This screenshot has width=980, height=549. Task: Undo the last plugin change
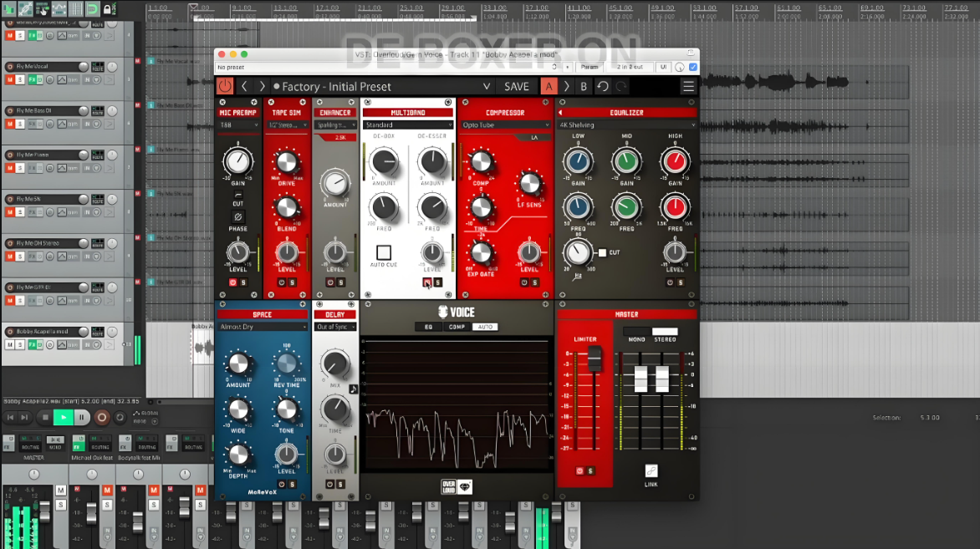tap(603, 86)
